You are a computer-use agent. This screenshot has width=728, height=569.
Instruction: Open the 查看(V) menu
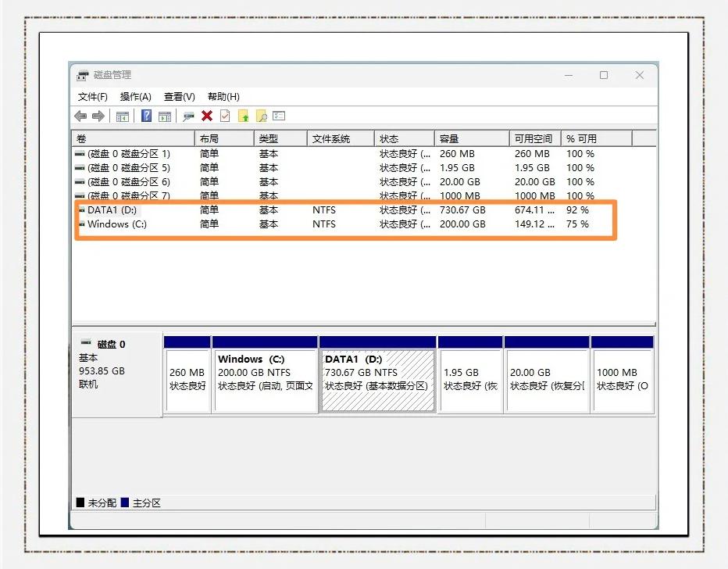pyautogui.click(x=179, y=96)
